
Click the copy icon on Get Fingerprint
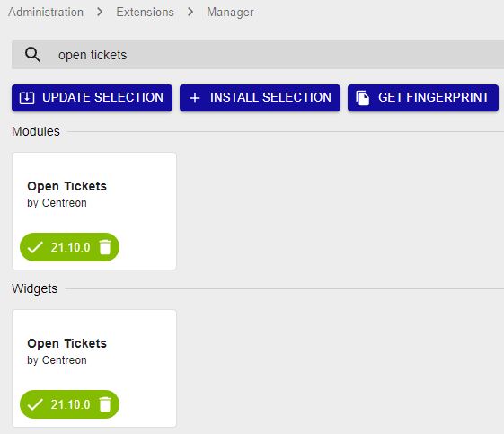(363, 98)
